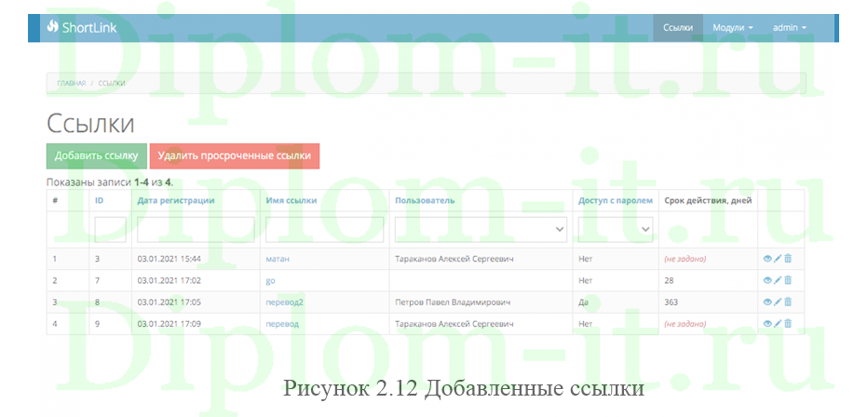Focus the Имя ссылки filter field
The image size is (868, 417).
(x=324, y=229)
